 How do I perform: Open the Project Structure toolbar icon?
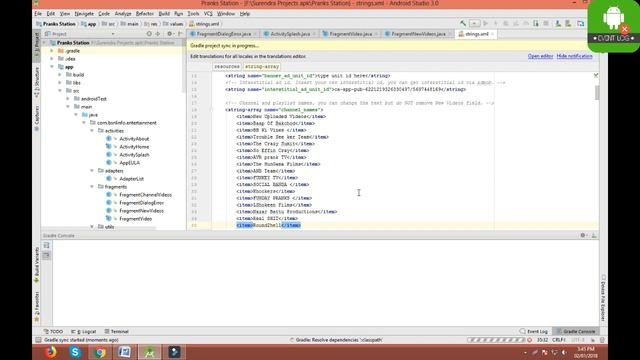click(580, 24)
